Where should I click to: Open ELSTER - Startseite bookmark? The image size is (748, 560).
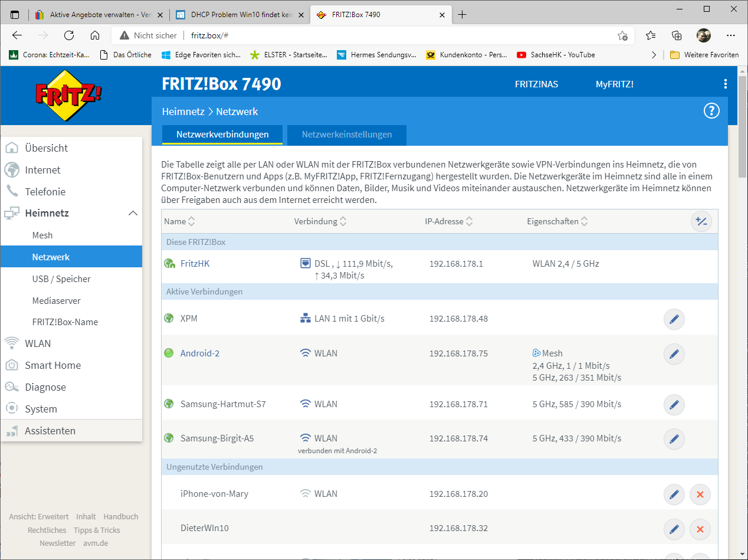288,55
